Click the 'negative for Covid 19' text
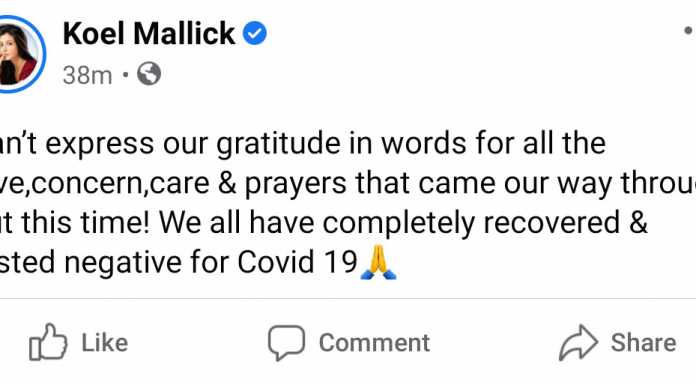This screenshot has width=696, height=385. click(211, 262)
